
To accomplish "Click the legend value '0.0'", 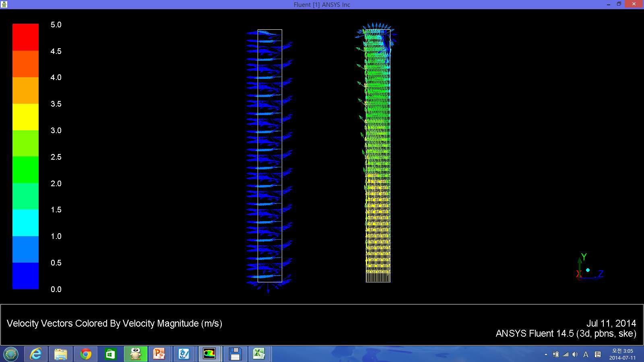I will [56, 290].
